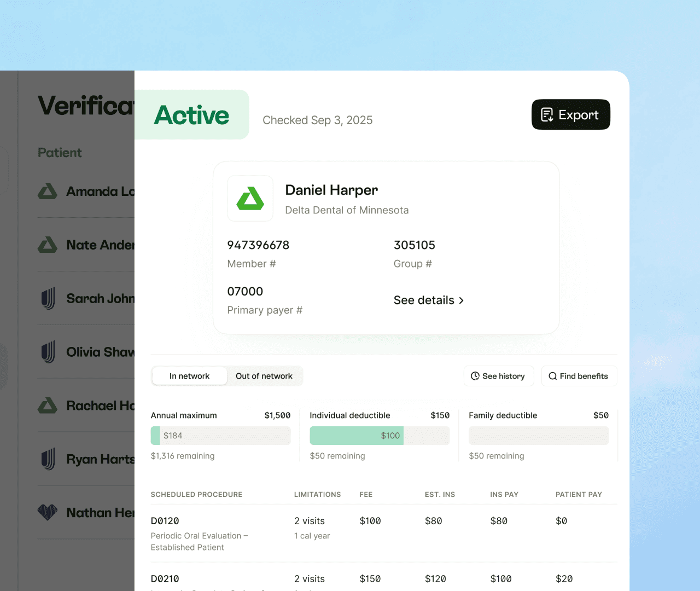Switch to the In network tab
This screenshot has width=700, height=591.
tap(189, 376)
